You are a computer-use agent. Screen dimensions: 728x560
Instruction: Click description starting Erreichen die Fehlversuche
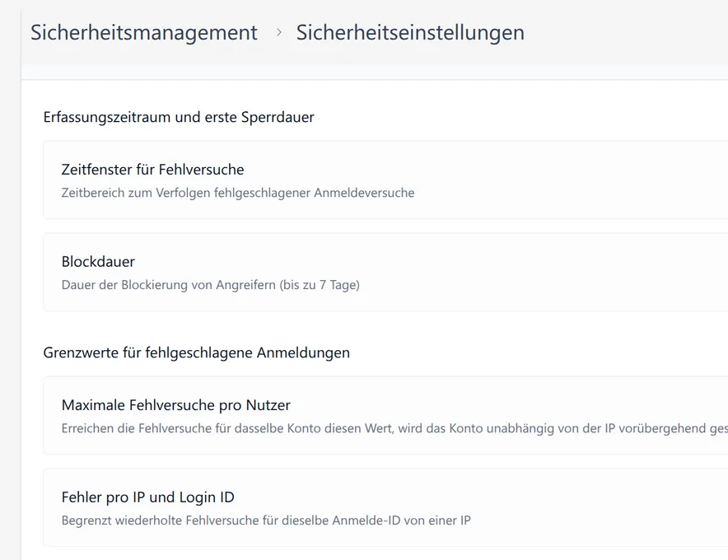point(394,428)
